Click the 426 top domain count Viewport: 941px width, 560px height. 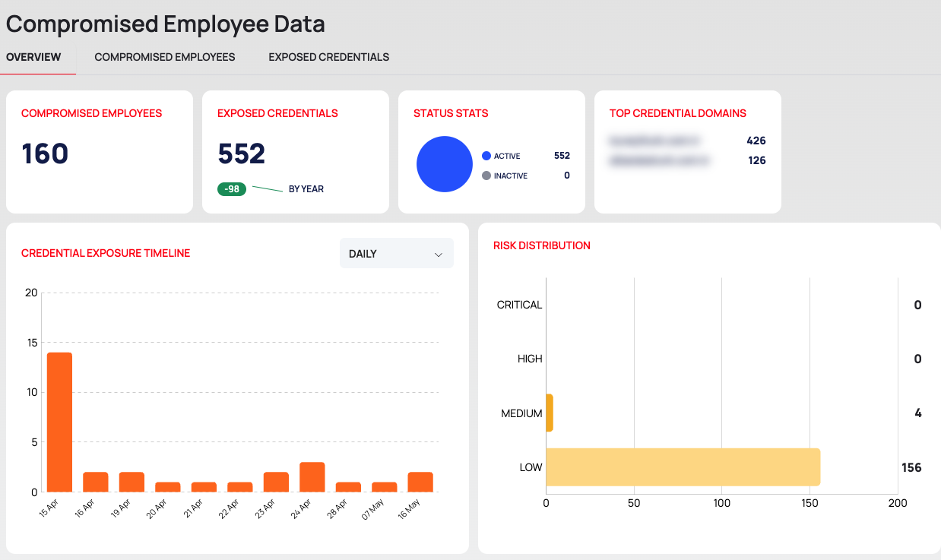click(x=756, y=141)
